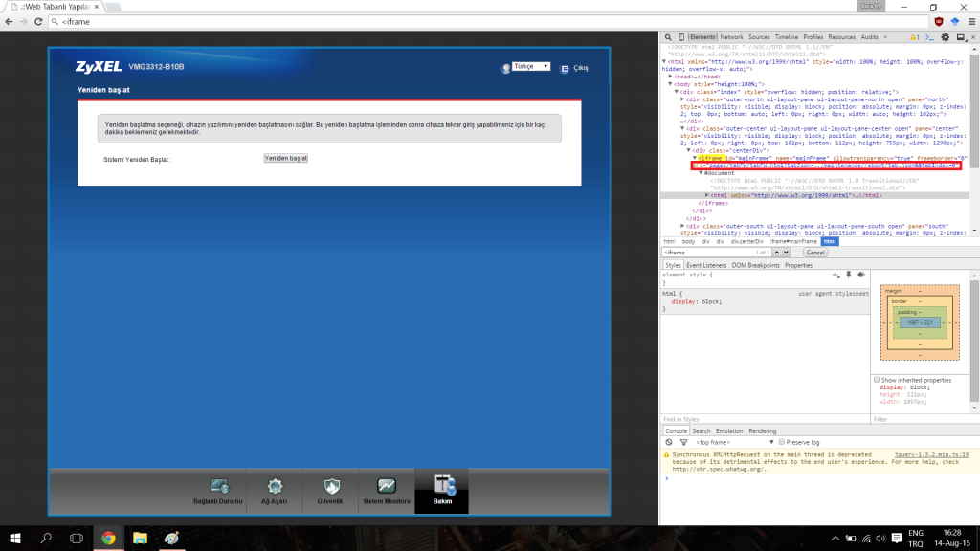Open the Event Listeners tab
The width and height of the screenshot is (980, 551).
(x=706, y=265)
